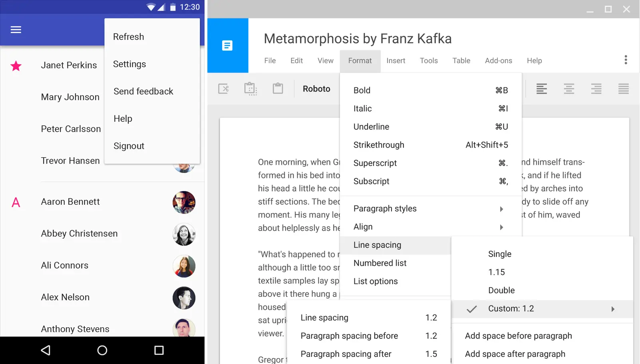Align text to the right
The width and height of the screenshot is (640, 364).
(596, 89)
